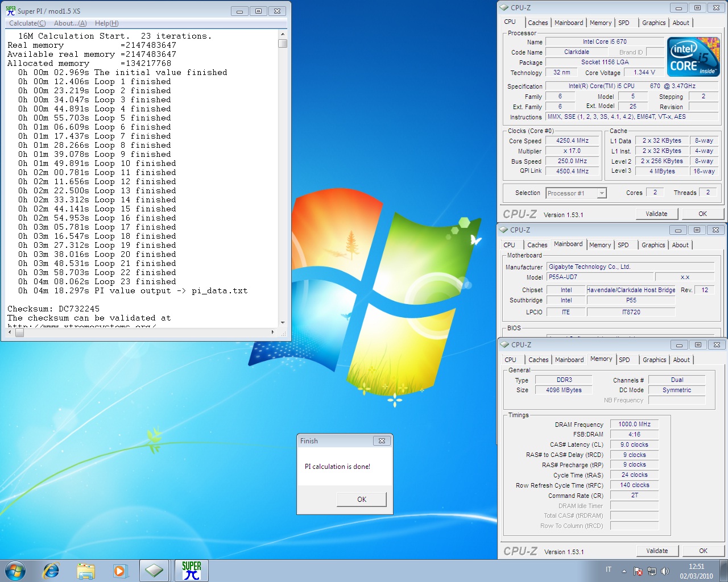Click the Command Rate 2T value

click(634, 495)
